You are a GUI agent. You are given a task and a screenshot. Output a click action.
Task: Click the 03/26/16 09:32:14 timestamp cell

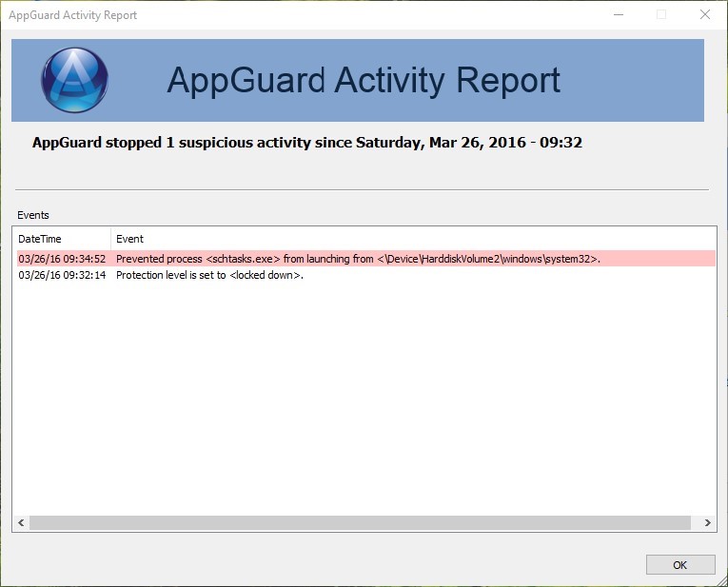62,275
